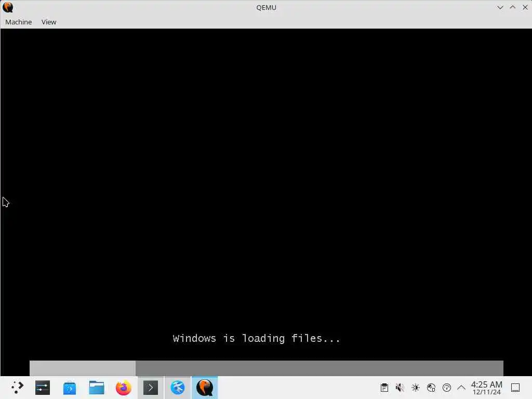This screenshot has width=532, height=399.
Task: Expand hidden system tray icons
Action: 461,388
